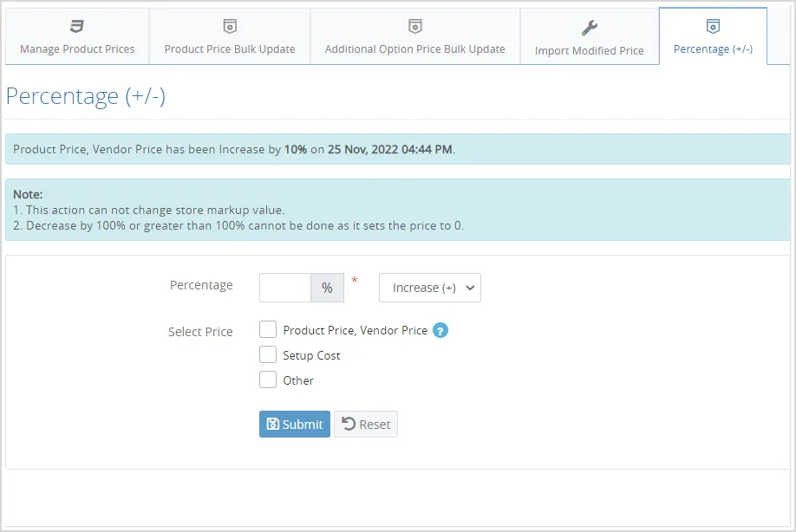Click the 'Note:' heading text

point(28,194)
